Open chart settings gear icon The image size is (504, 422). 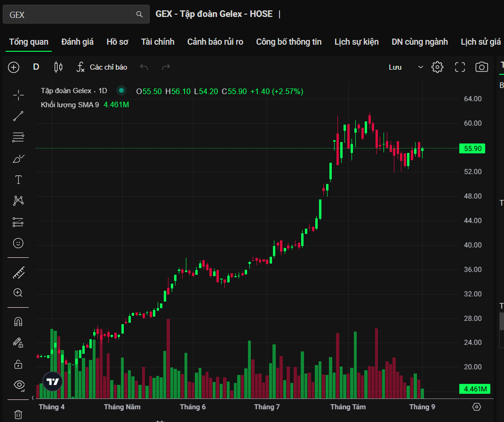pyautogui.click(x=437, y=67)
